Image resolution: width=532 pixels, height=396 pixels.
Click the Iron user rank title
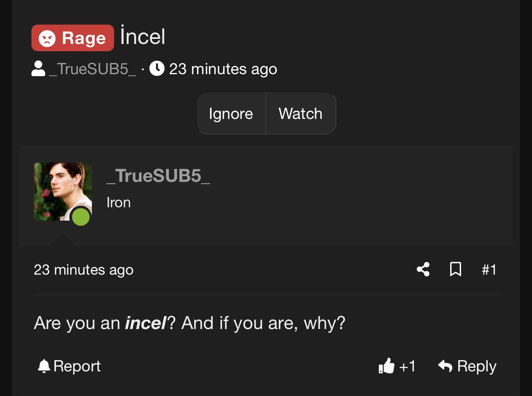coord(118,202)
